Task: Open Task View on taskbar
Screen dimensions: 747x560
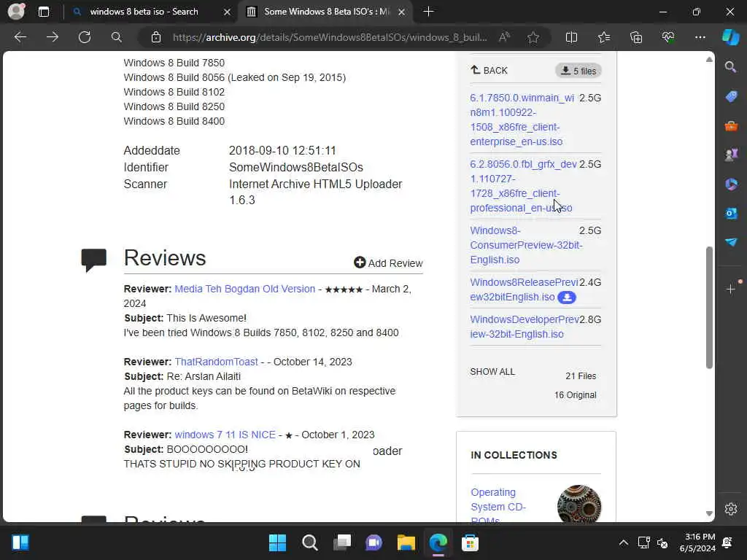Action: point(341,542)
